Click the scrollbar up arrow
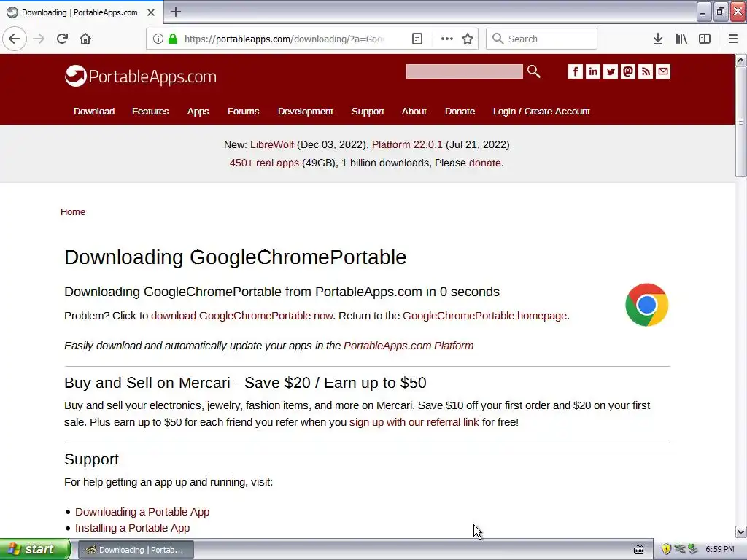Image resolution: width=747 pixels, height=560 pixels. (x=740, y=61)
